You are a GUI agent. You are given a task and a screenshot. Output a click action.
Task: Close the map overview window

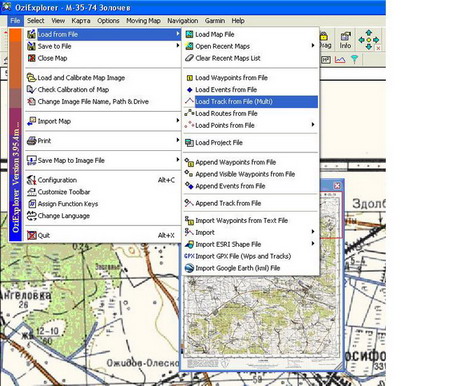(337, 186)
